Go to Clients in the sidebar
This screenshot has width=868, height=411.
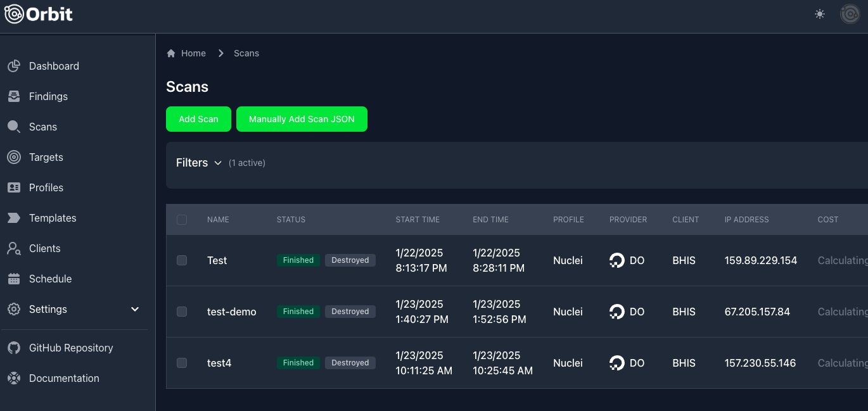pyautogui.click(x=44, y=248)
